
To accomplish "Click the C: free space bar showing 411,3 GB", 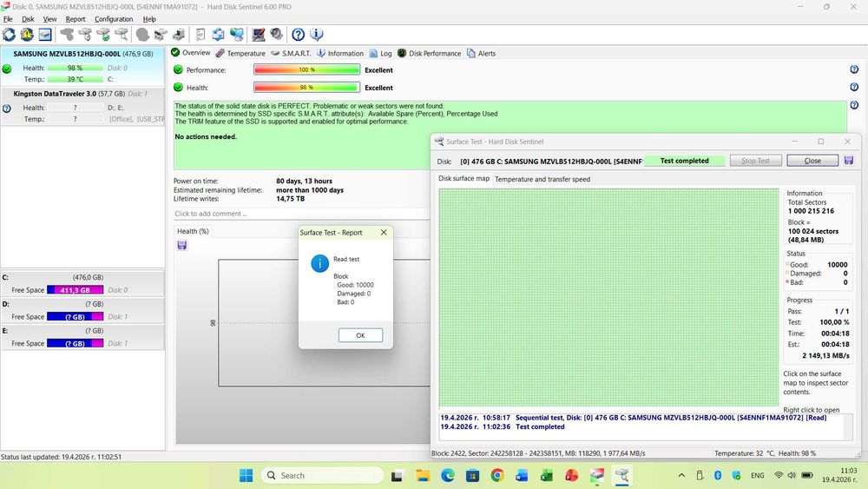I will click(76, 289).
